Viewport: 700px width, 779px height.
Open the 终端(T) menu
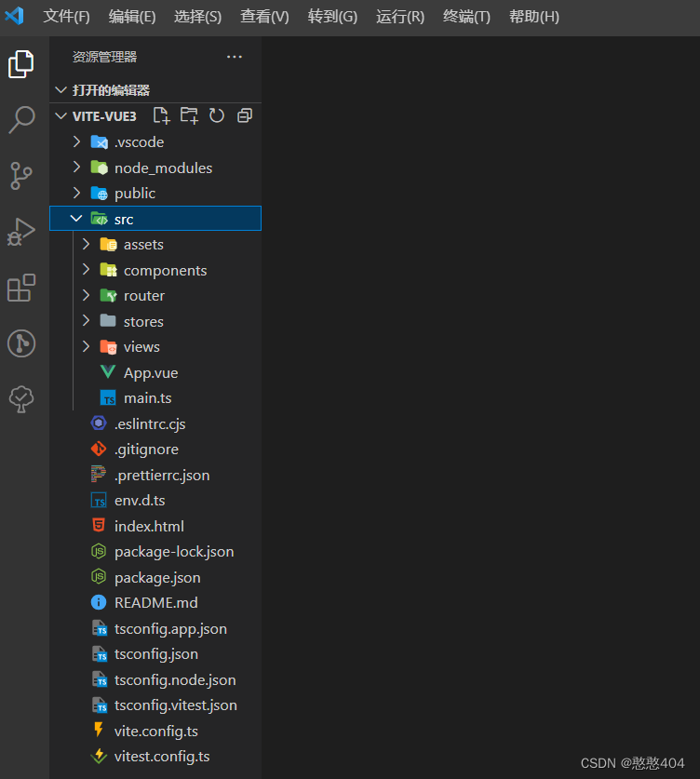[x=465, y=16]
